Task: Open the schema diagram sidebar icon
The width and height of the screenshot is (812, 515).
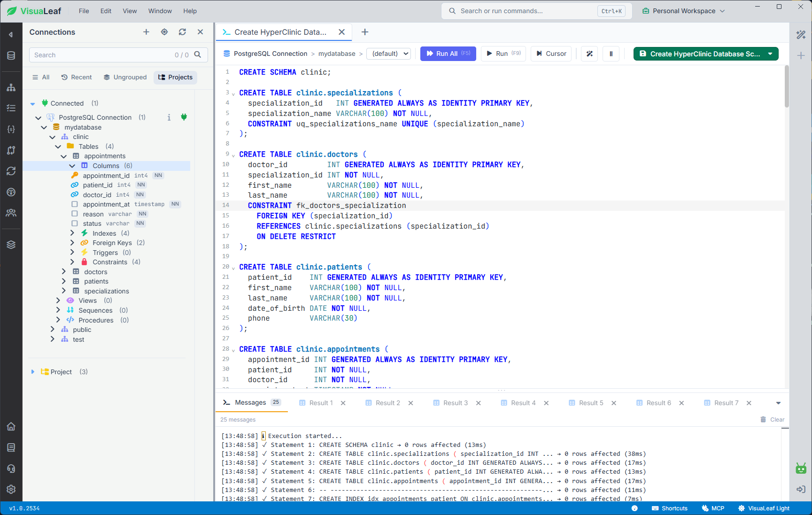Action: [x=11, y=87]
